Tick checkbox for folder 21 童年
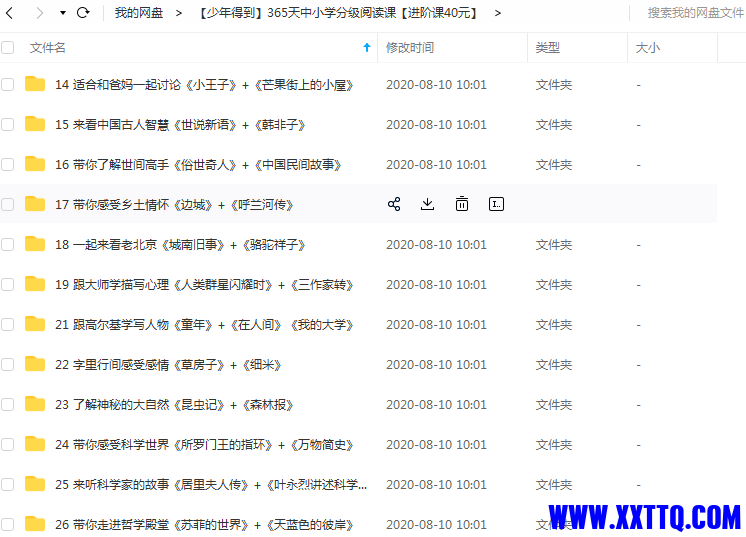This screenshot has height=537, width=746. 8,324
